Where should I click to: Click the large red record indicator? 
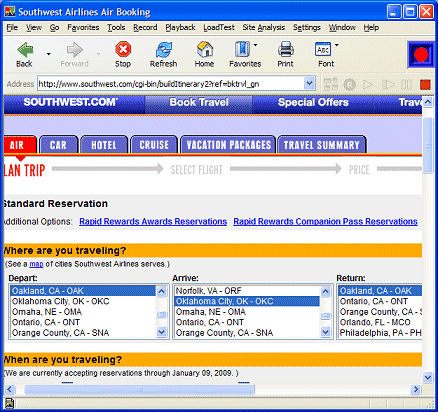coord(420,55)
